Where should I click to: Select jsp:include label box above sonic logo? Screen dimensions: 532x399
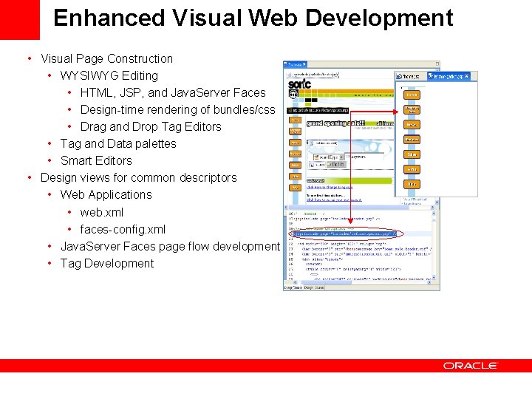[x=313, y=75]
